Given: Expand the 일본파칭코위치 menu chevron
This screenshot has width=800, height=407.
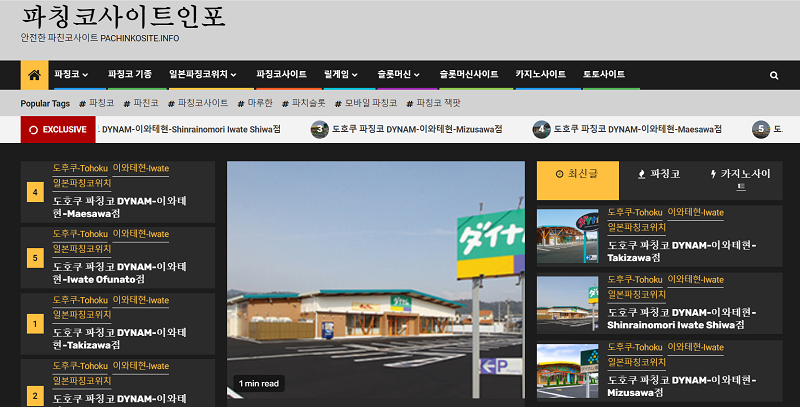Looking at the screenshot, I should click(233, 75).
